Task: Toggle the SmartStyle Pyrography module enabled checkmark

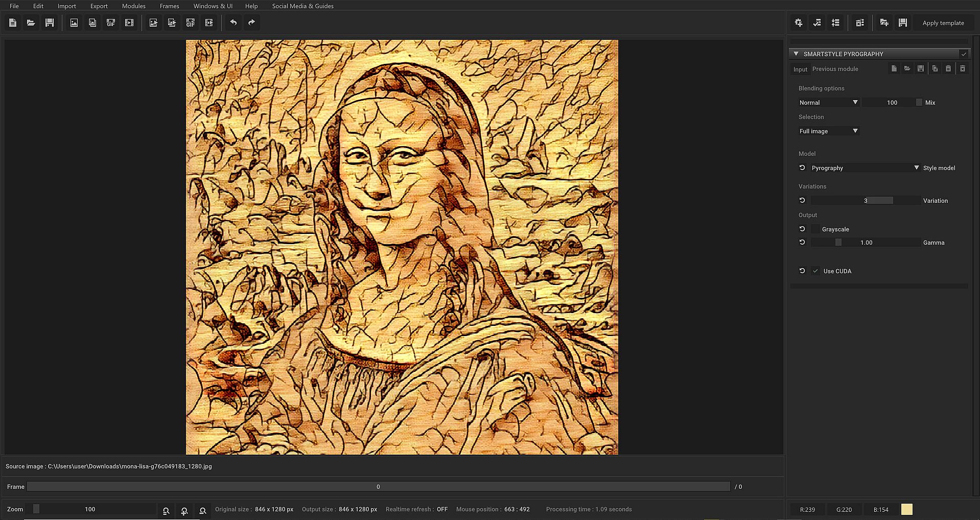Action: point(964,54)
